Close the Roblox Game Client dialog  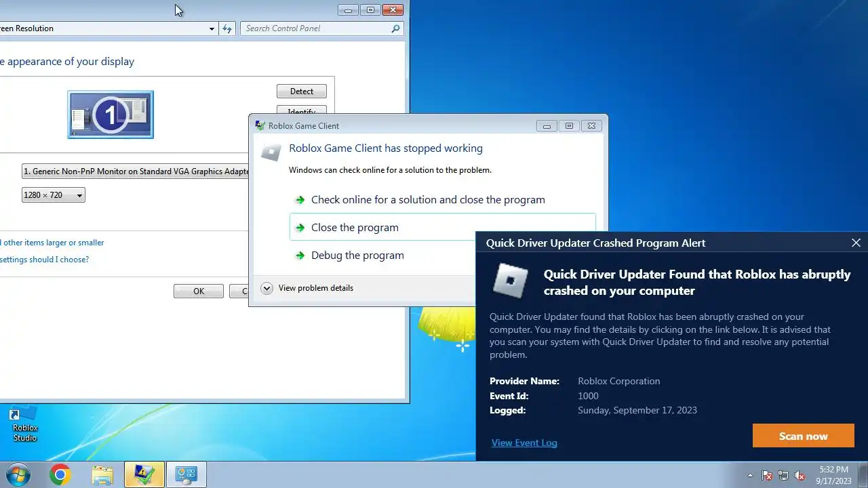tap(591, 125)
